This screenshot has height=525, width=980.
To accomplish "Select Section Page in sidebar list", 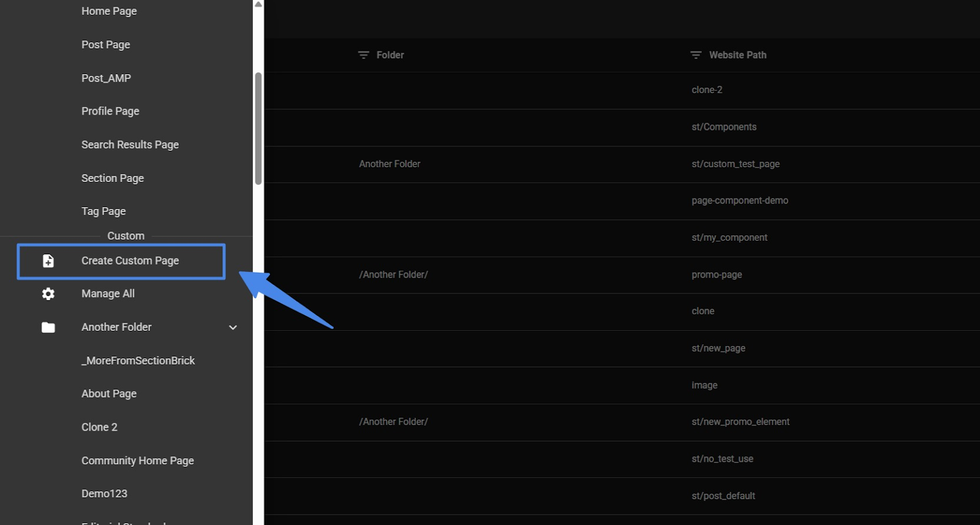I will [112, 178].
